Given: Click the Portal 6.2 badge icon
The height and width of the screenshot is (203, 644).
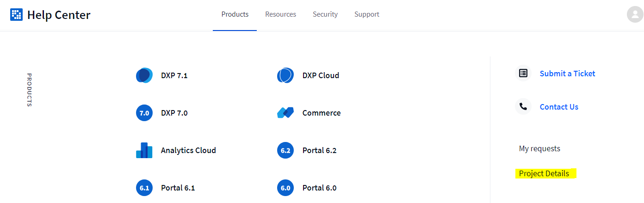Looking at the screenshot, I should click(x=285, y=150).
